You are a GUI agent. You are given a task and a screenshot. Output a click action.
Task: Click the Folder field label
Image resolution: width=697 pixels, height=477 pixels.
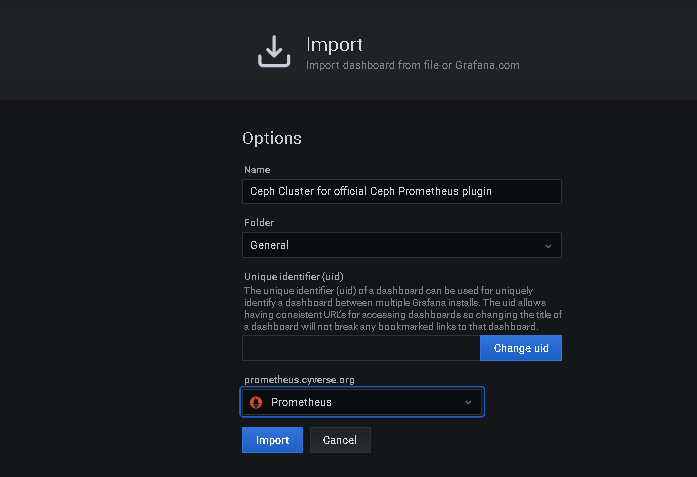tap(259, 223)
